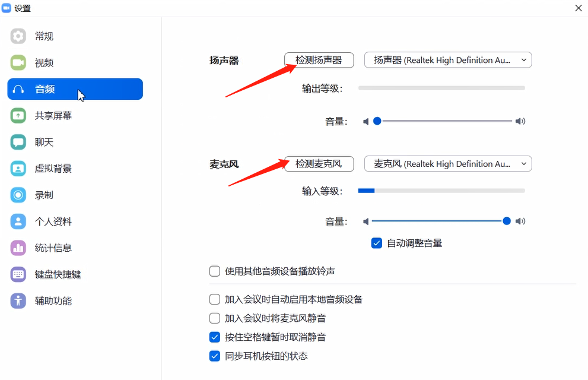Open the Chat (聊天) bubble icon
The image size is (588, 380).
[18, 142]
